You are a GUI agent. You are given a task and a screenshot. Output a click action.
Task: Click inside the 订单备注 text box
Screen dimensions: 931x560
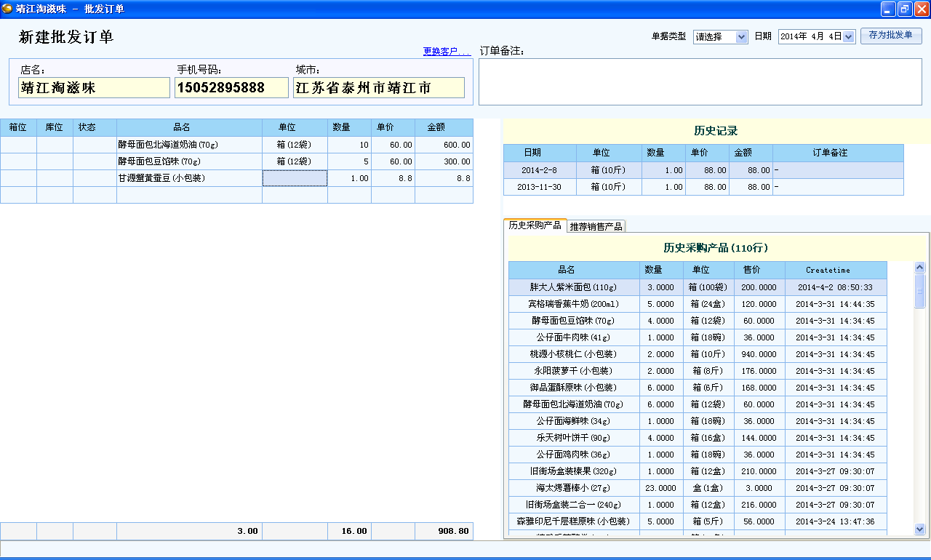pyautogui.click(x=700, y=81)
